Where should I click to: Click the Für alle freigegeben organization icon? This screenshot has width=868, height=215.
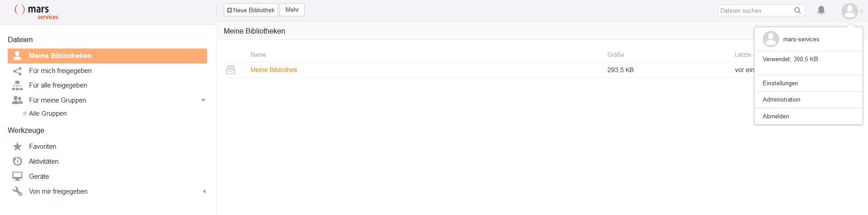point(17,85)
